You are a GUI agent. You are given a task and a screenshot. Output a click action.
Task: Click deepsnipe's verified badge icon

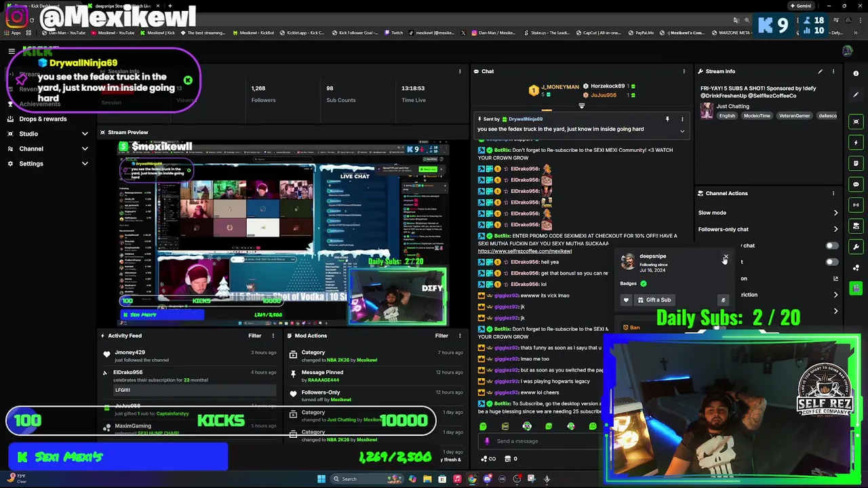click(x=644, y=283)
